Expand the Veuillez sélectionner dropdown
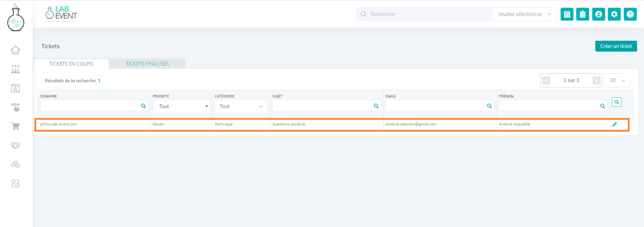 click(x=525, y=14)
